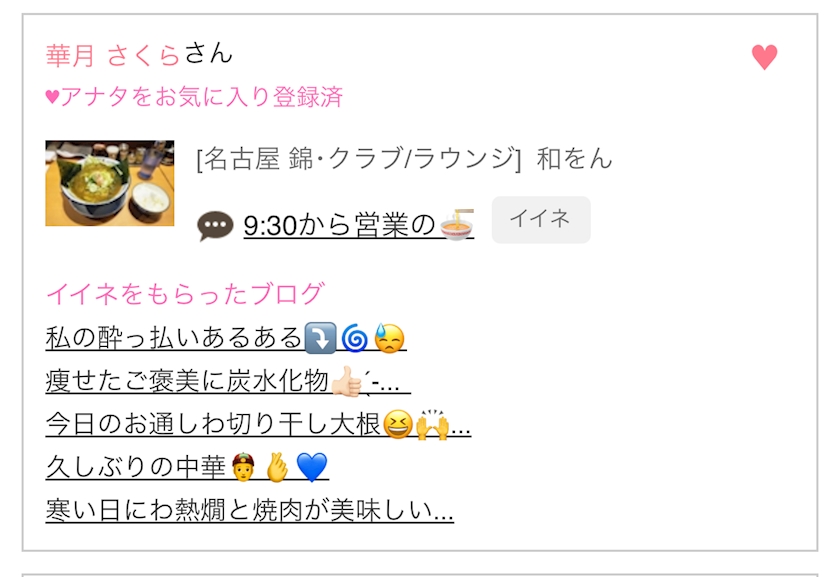Click the ramen bowl emoji in post title
This screenshot has height=577, width=840.
tap(457, 225)
